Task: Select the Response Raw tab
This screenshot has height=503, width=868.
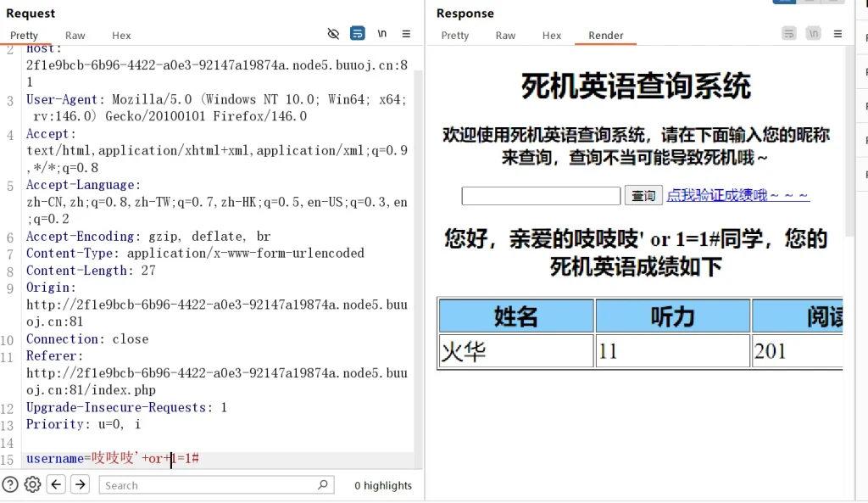Action: (x=506, y=36)
